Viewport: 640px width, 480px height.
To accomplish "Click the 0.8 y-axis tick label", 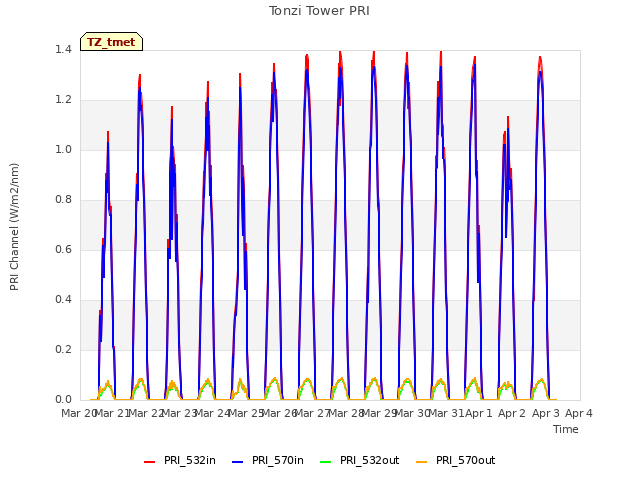I will pyautogui.click(x=63, y=200).
